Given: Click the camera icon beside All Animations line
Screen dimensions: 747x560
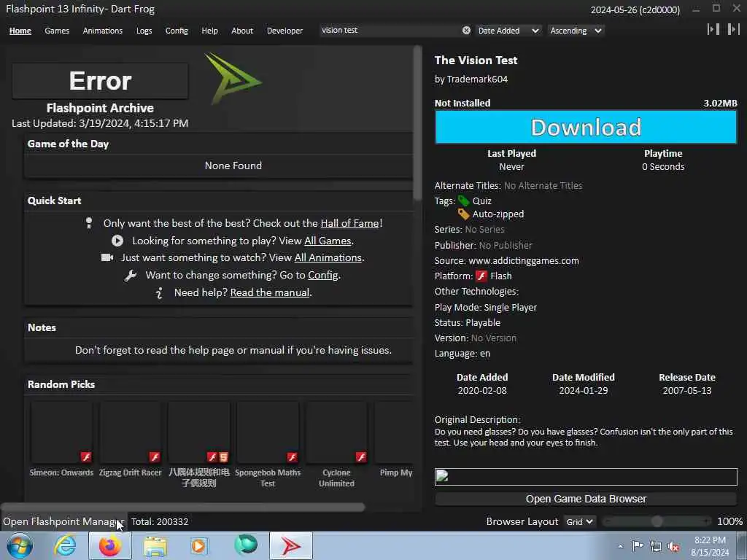Looking at the screenshot, I should click(107, 257).
